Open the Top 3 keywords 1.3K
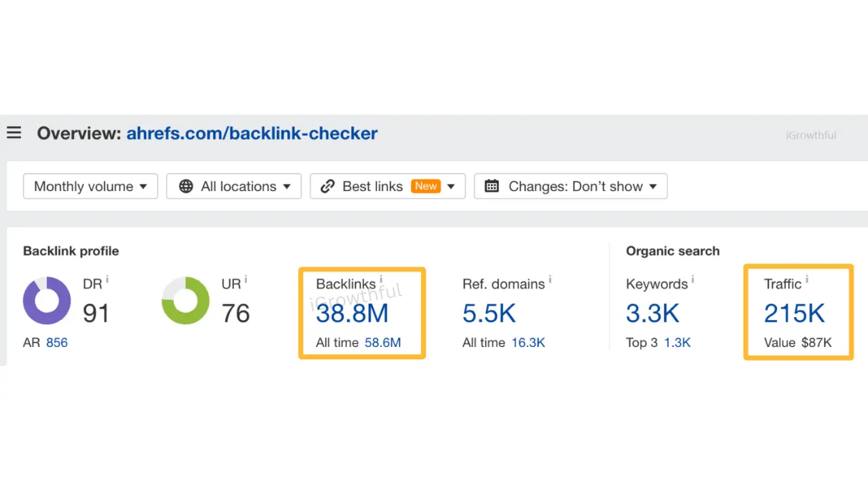868x488 pixels. point(677,342)
